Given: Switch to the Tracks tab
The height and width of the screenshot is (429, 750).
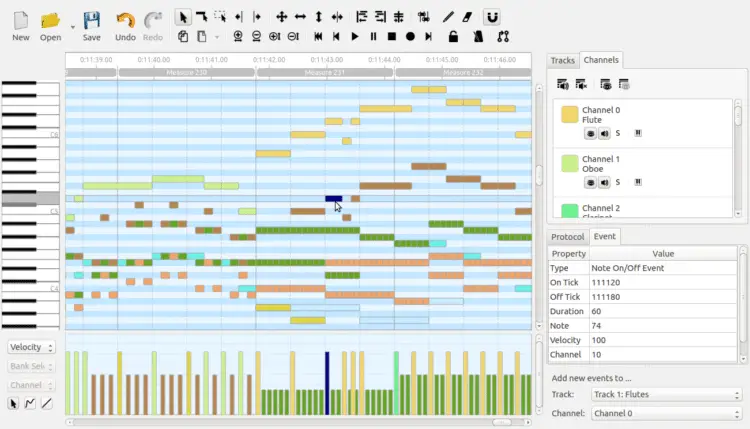Looking at the screenshot, I should (563, 61).
